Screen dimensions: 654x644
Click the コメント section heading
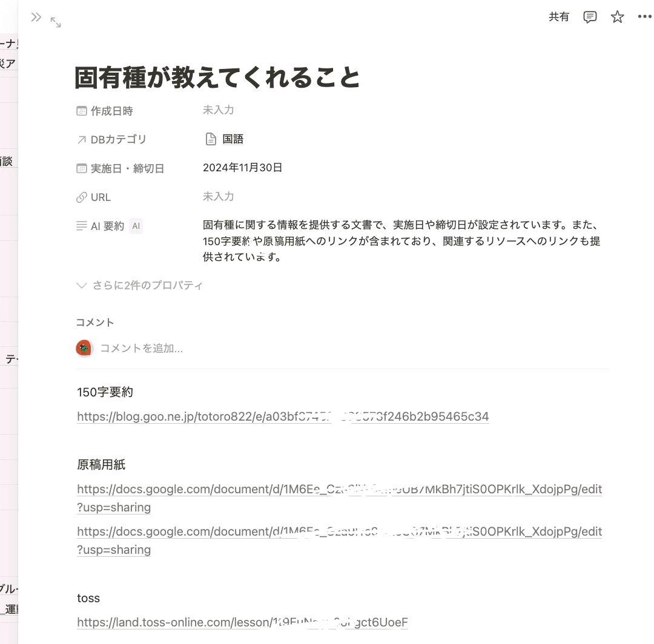click(94, 322)
